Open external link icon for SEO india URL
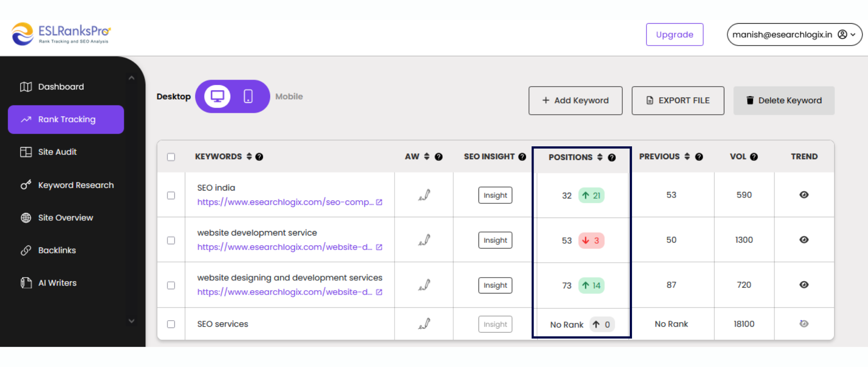Screen dimensions: 868x367 [x=379, y=202]
